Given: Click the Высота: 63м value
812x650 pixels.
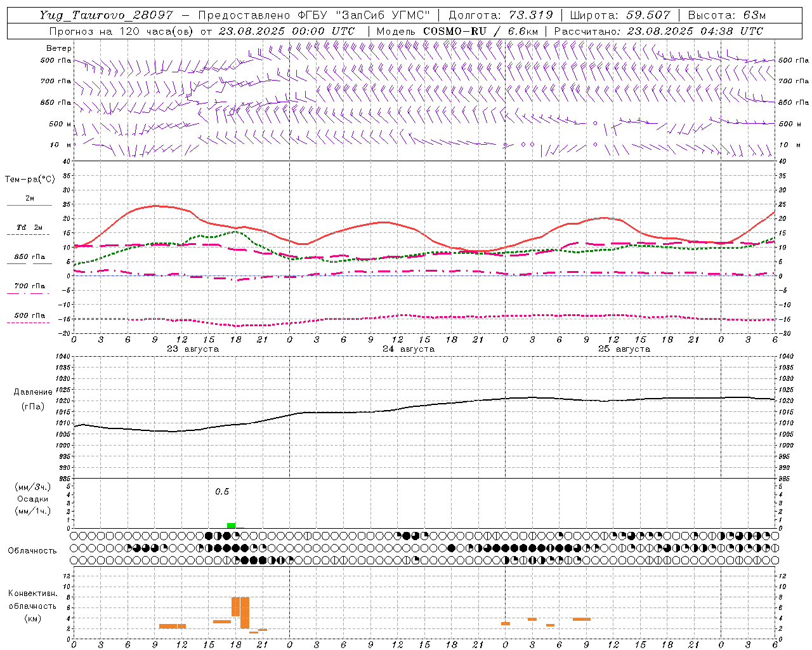Looking at the screenshot, I should (727, 15).
